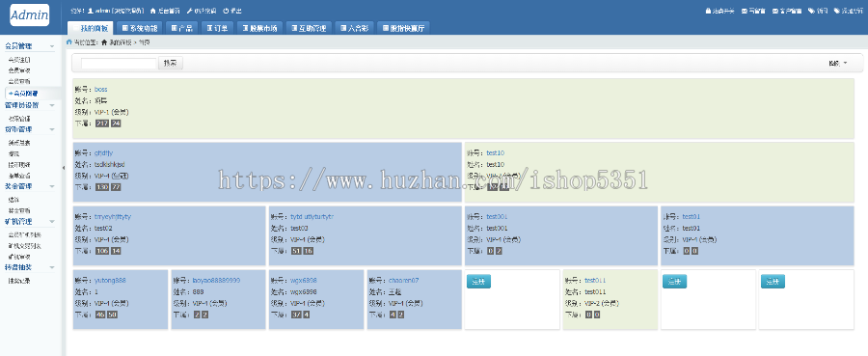Click the 106 badge under test02
This screenshot has width=868, height=356.
click(x=102, y=251)
